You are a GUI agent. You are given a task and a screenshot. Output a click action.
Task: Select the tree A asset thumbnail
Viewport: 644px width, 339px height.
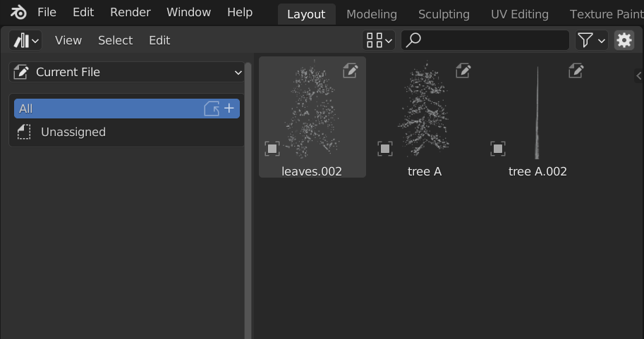pyautogui.click(x=425, y=117)
